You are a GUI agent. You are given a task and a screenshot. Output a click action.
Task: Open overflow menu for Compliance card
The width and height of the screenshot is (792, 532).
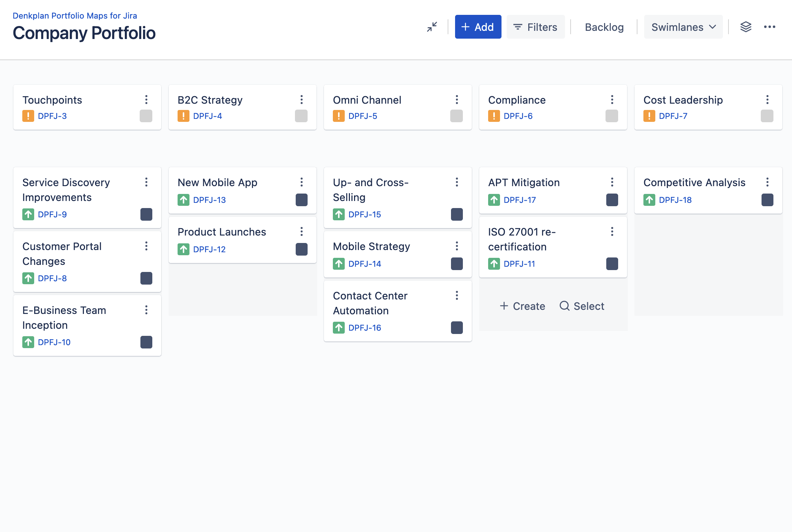tap(613, 99)
